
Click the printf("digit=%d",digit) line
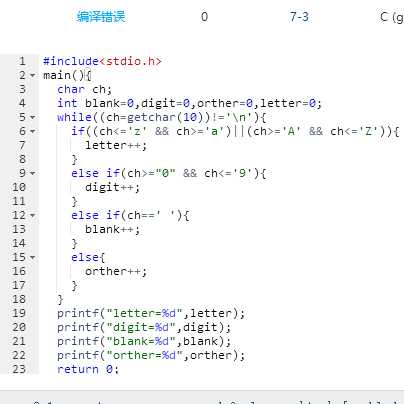[x=144, y=327]
